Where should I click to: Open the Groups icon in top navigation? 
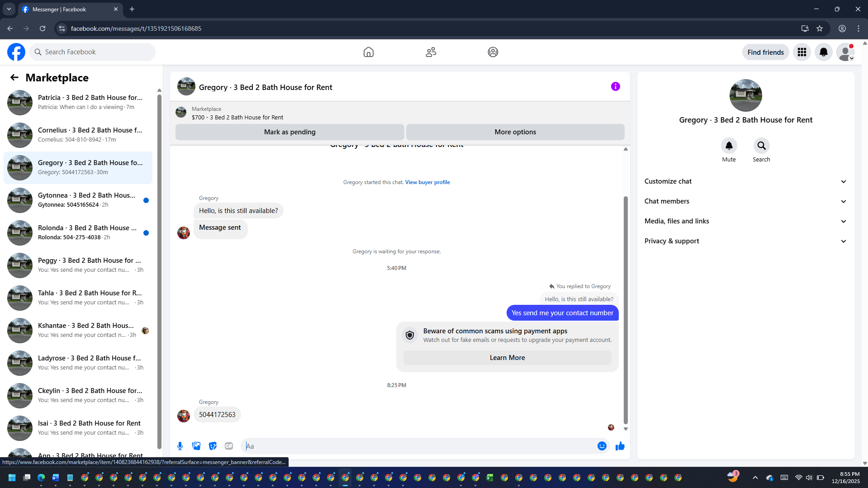493,52
